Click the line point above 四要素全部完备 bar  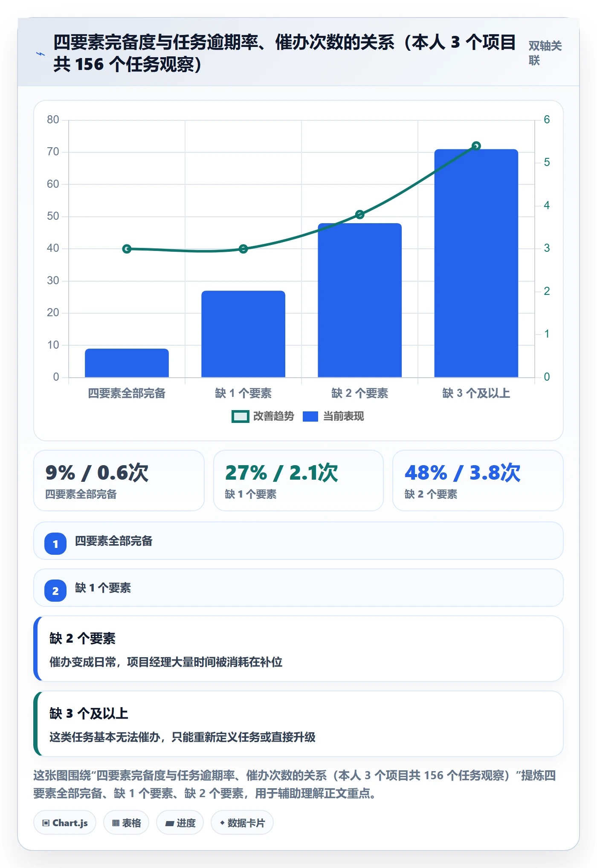pos(127,249)
